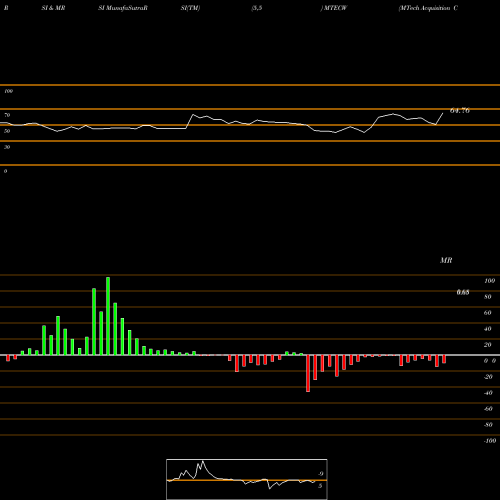Screen dimensions: 500x500
Task: Click the "(MTech Acquisition C" company name
Action: [x=428, y=8]
